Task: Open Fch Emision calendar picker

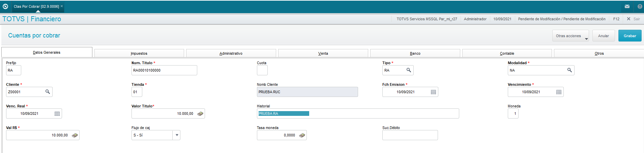Action: (x=433, y=92)
